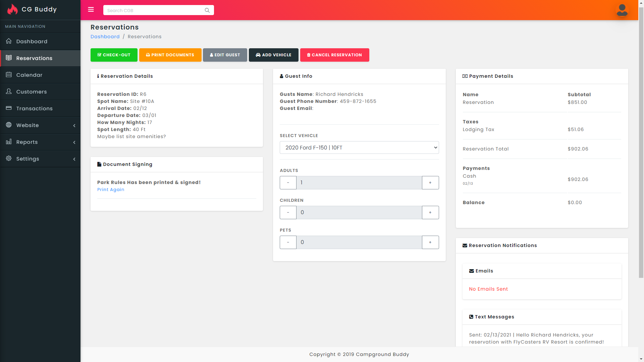Open Reservations in the sidebar navigation

click(x=34, y=58)
